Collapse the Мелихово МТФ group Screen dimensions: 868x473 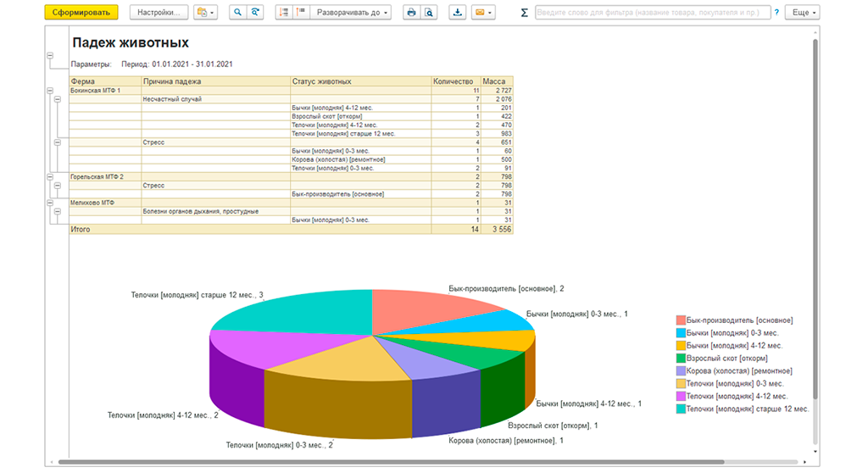pyautogui.click(x=50, y=203)
